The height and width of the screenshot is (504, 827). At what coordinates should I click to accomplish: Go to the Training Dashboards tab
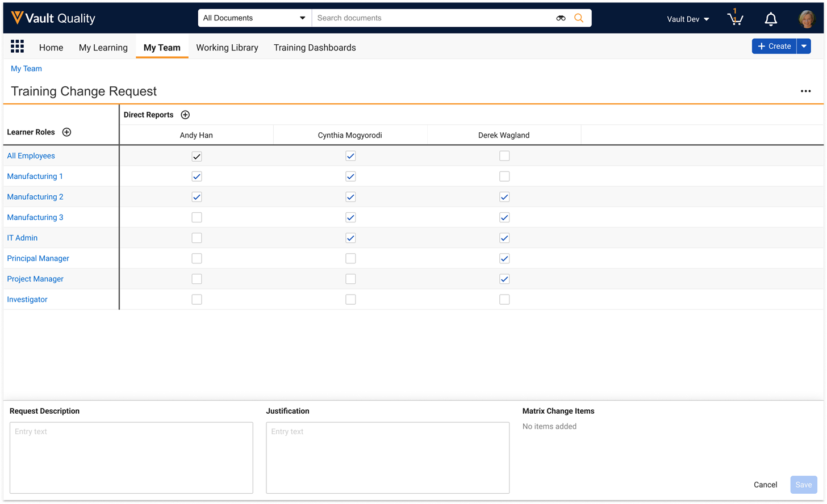(x=315, y=48)
